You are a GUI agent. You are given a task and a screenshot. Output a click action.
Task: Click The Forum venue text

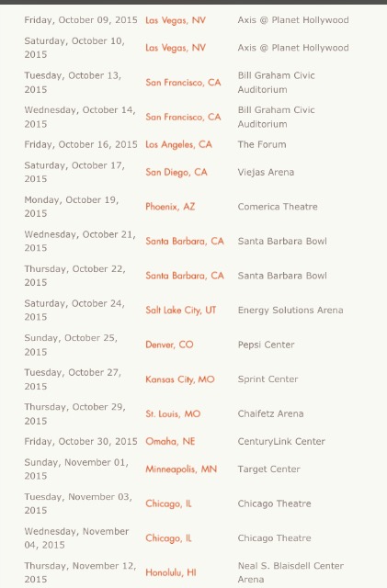[x=262, y=145]
